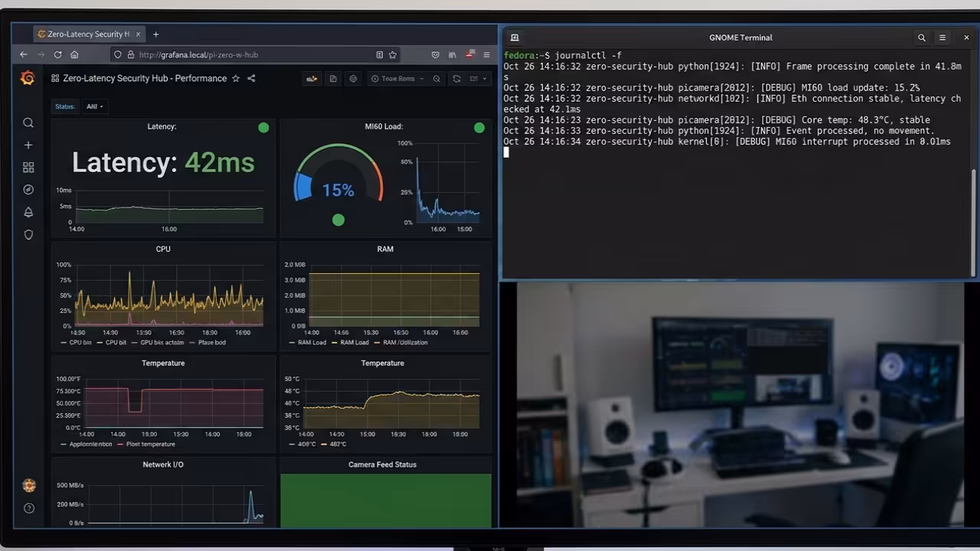Click the refresh dashboard icon
This screenshot has height=551, width=980.
457,78
